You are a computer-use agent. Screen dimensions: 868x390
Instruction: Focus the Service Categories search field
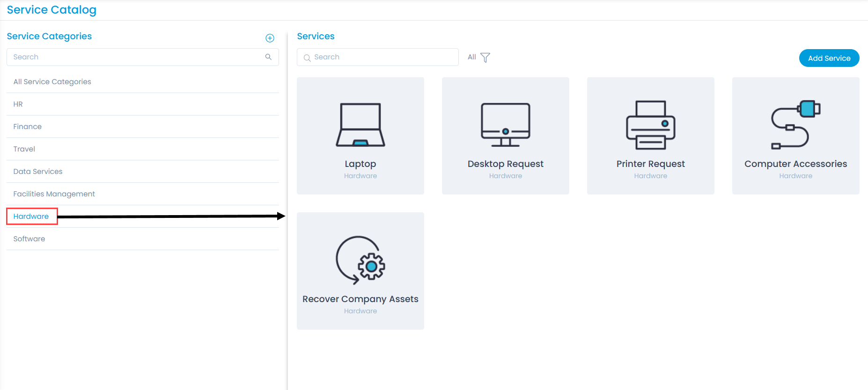pyautogui.click(x=136, y=57)
